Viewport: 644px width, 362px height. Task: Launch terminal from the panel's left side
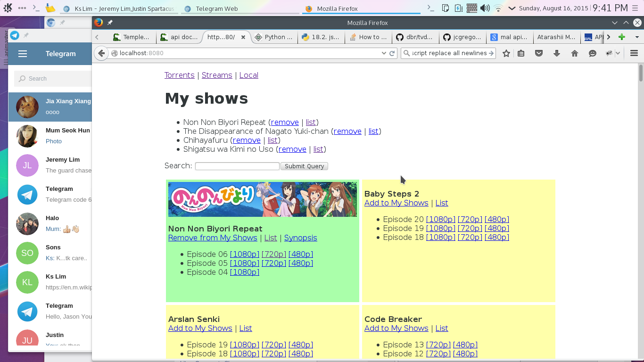point(36,8)
